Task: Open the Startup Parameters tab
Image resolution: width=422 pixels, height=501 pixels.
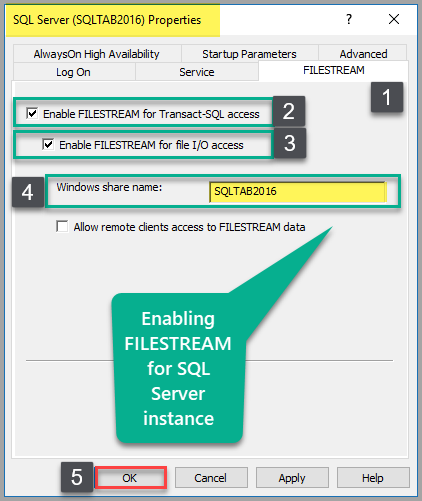Action: coord(249,54)
